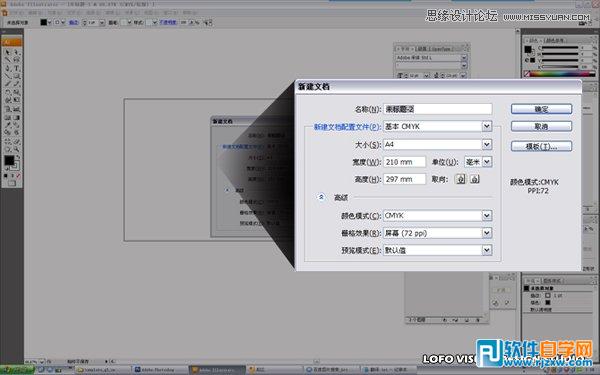Click the fill color swatch in toolbox
The image size is (600, 375).
click(x=9, y=161)
